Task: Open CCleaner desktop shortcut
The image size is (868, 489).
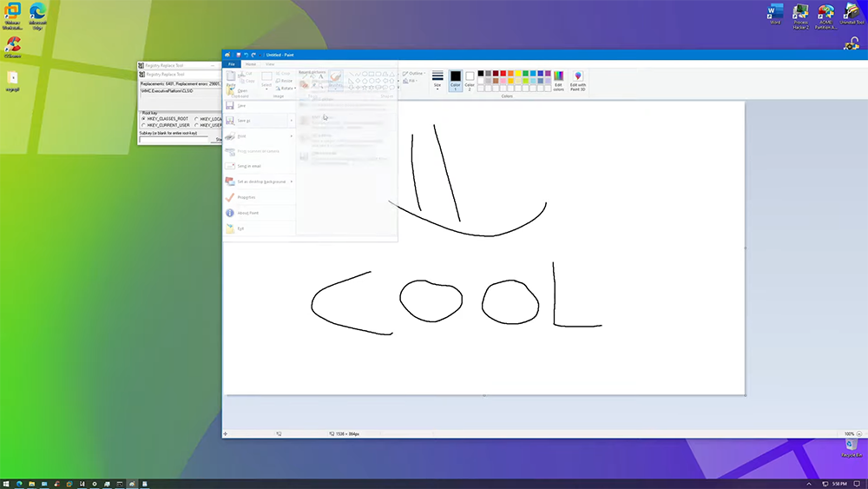Action: (x=13, y=48)
